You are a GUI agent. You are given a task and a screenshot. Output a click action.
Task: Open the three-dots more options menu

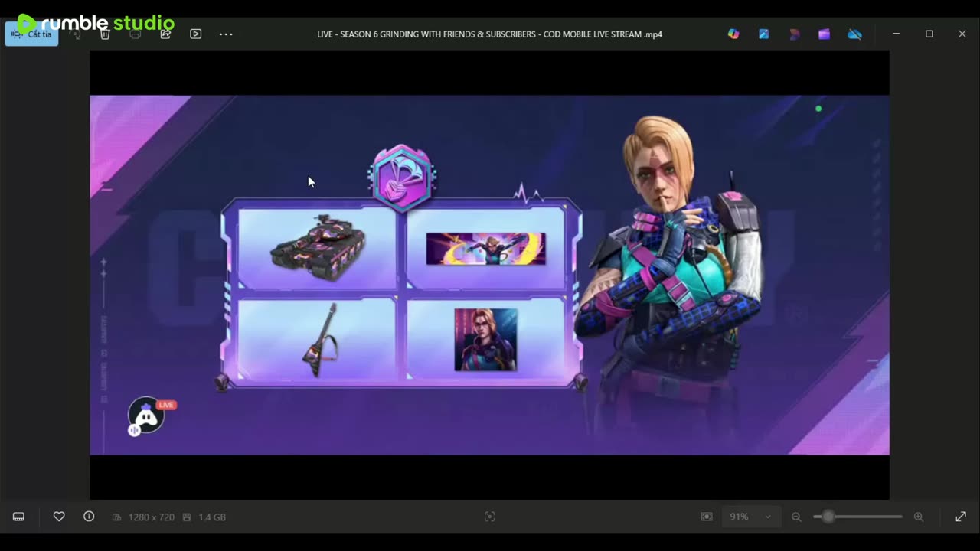226,34
